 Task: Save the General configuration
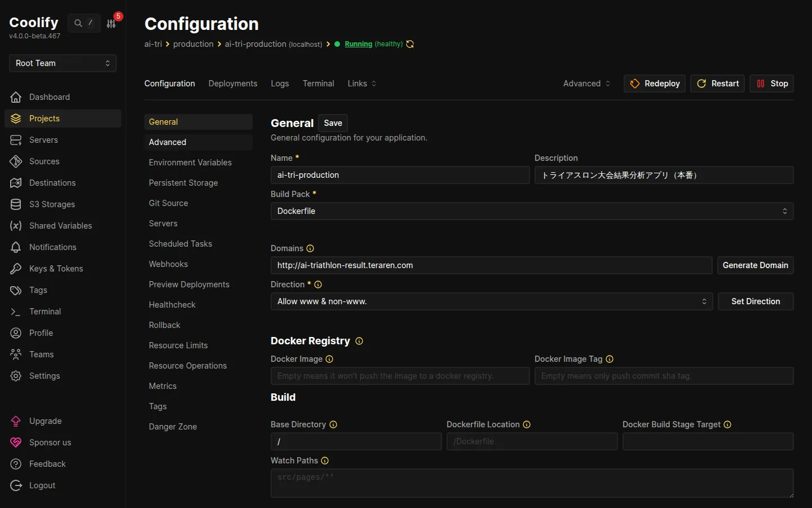(333, 123)
